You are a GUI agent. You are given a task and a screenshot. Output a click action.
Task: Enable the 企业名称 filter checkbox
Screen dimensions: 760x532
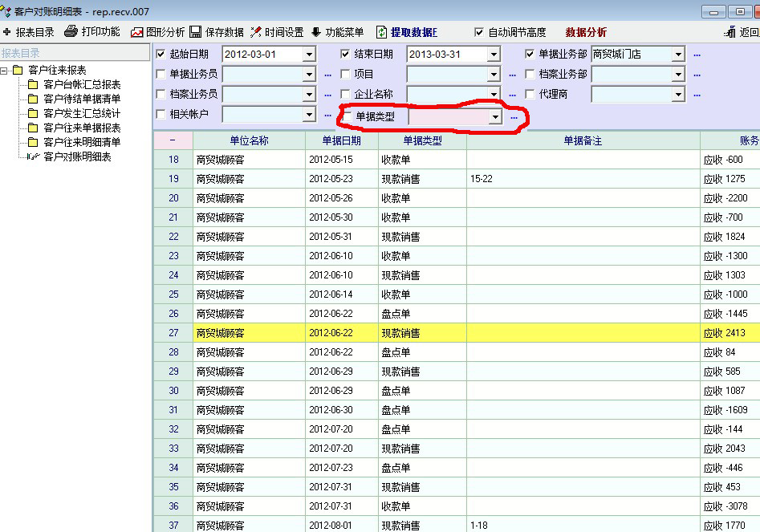(346, 94)
